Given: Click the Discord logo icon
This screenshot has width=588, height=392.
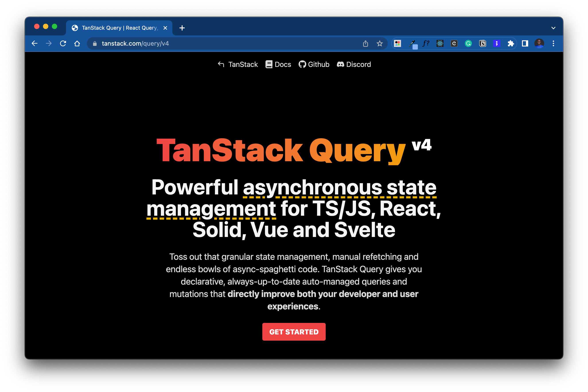Looking at the screenshot, I should click(340, 64).
